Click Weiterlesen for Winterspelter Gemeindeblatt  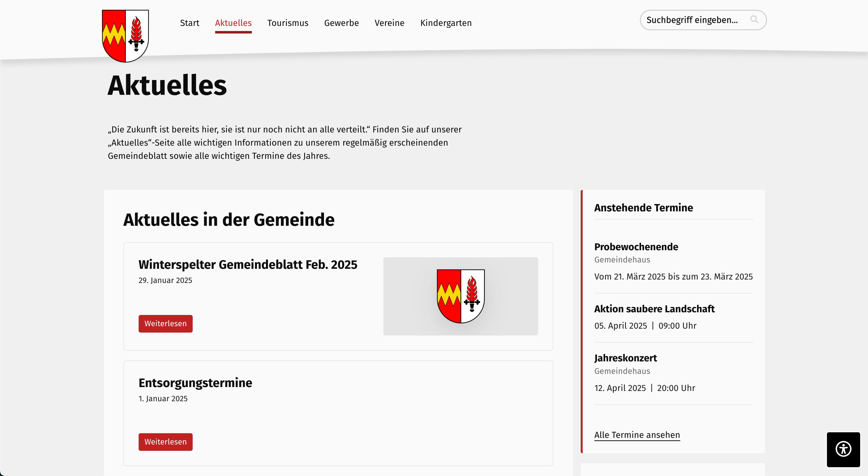point(166,324)
